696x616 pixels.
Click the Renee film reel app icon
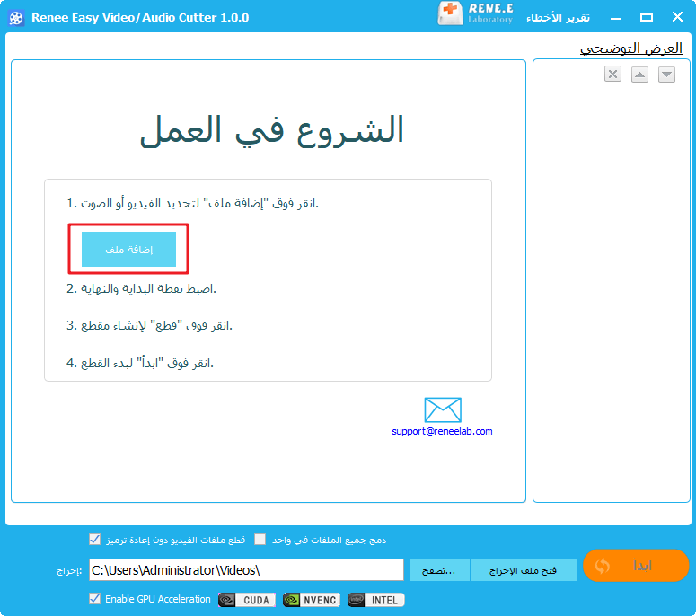click(16, 18)
